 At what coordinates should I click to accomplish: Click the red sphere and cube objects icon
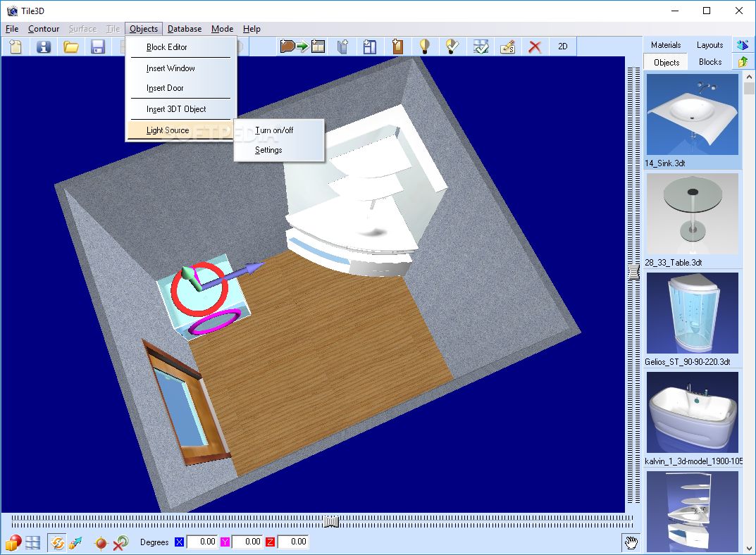[x=13, y=542]
